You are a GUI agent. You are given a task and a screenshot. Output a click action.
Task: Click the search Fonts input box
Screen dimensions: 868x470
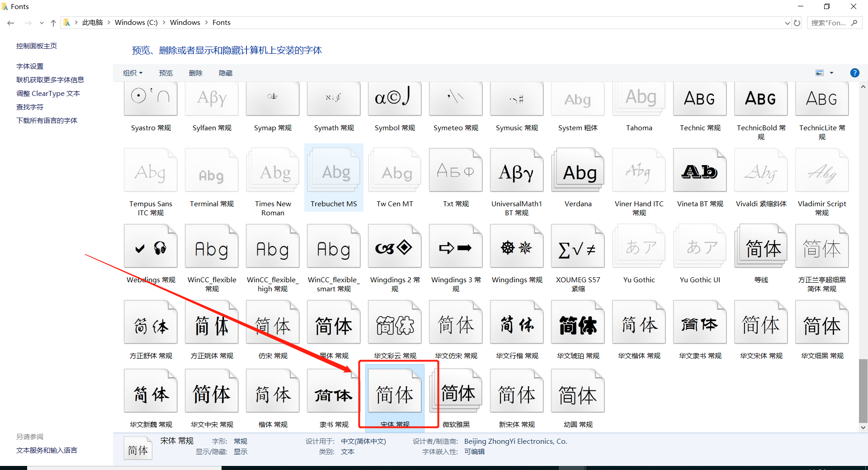pos(835,23)
